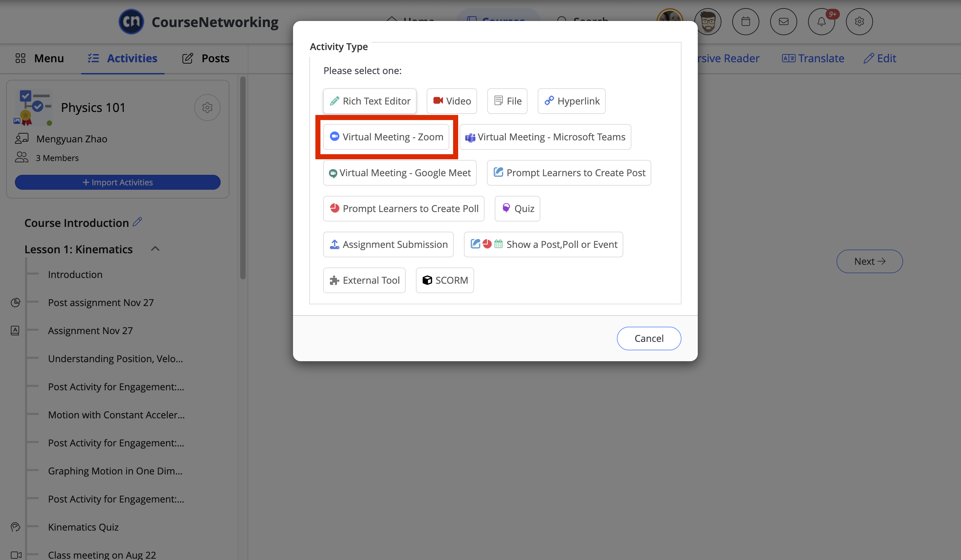Viewport: 961px width, 560px height.
Task: Select Virtual Meeting - Zoom option
Action: tap(386, 137)
